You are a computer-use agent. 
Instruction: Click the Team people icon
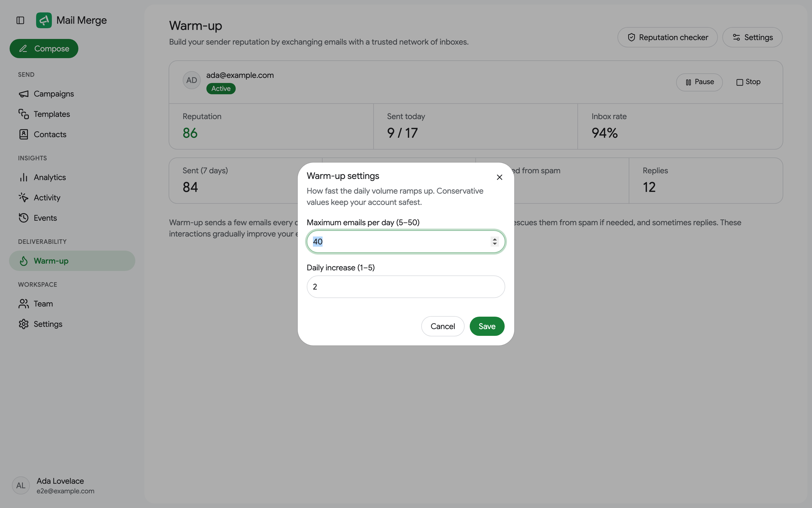coord(23,304)
